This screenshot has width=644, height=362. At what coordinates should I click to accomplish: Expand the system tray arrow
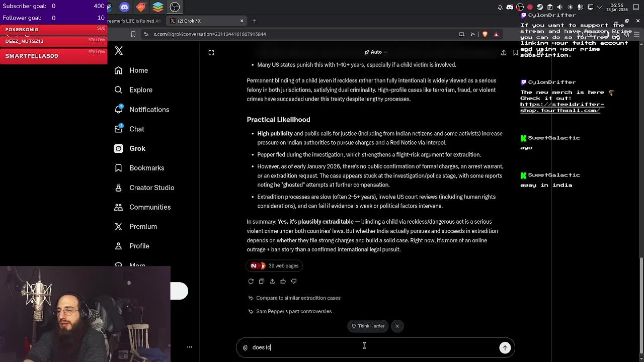(600, 7)
